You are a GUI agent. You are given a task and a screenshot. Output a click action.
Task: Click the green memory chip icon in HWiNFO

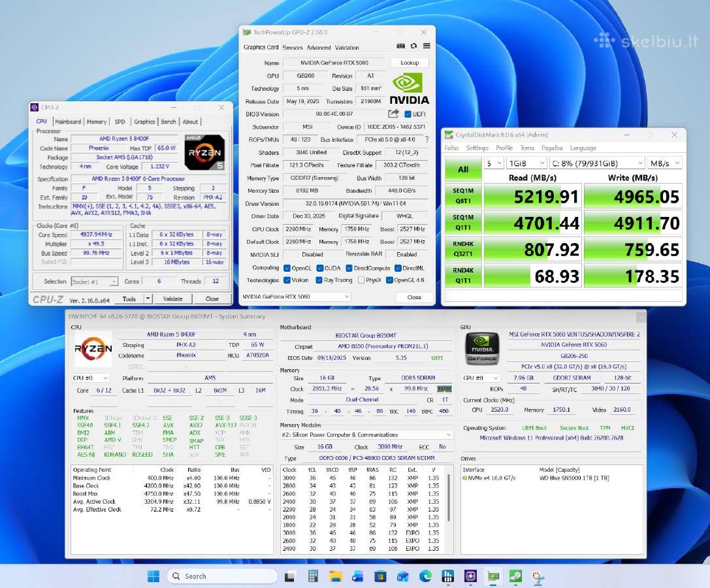tap(444, 389)
